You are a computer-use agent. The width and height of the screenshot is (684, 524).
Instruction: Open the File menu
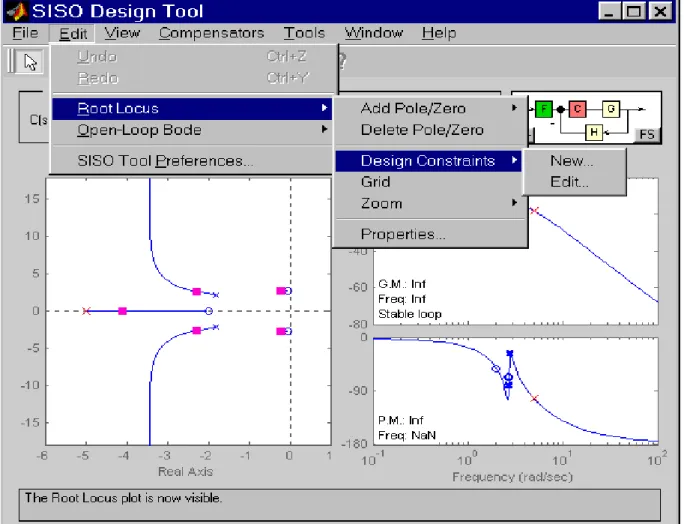pos(25,33)
